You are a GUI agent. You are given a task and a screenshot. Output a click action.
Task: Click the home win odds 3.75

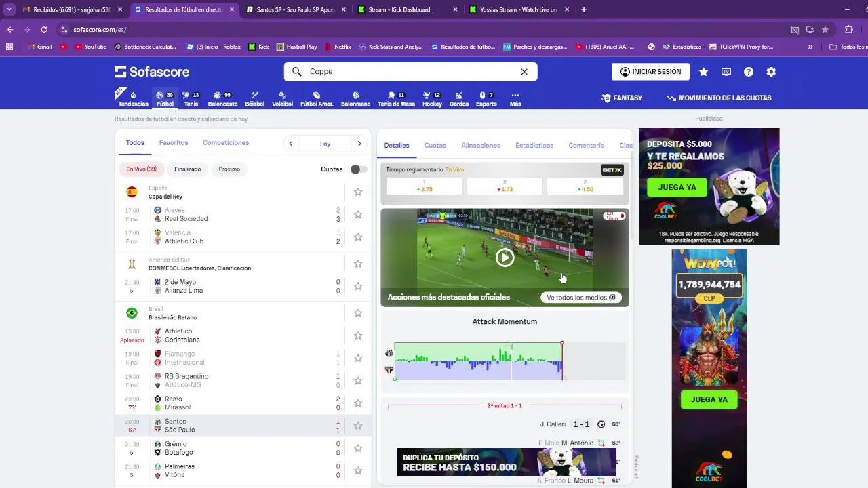click(425, 186)
